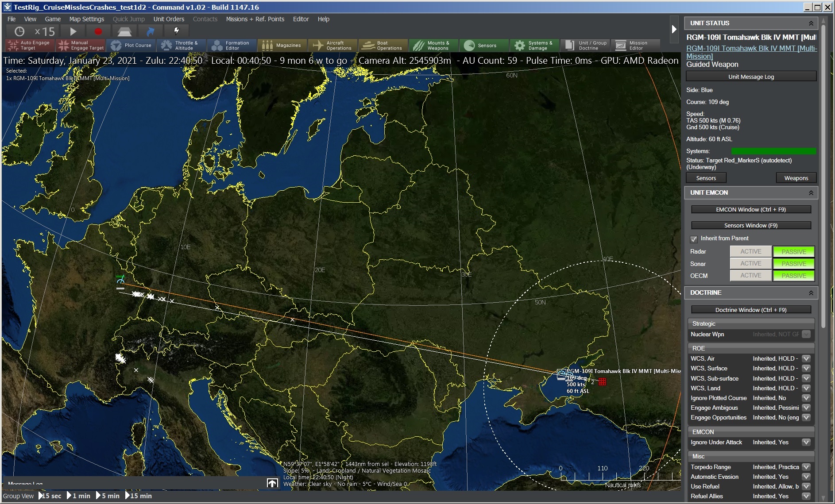Collapse the UNIT STATUS panel
This screenshot has width=835, height=504.
coord(811,23)
